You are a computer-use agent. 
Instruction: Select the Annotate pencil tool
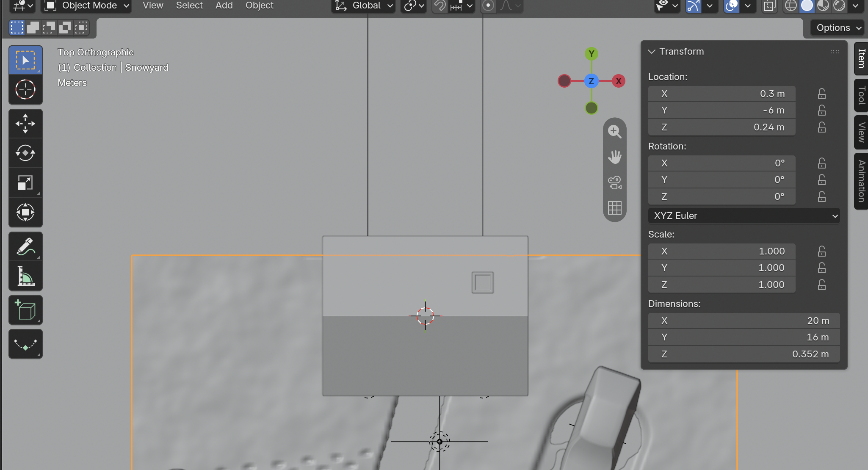pyautogui.click(x=25, y=246)
